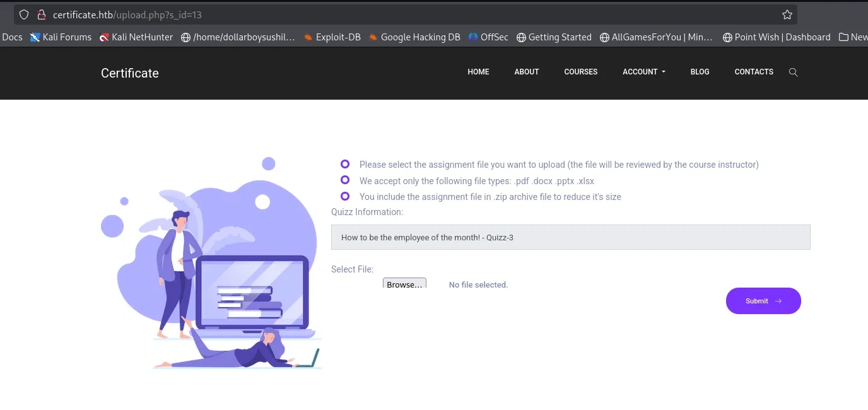The image size is (868, 410).
Task: Open the COURSES nav item
Action: click(580, 72)
